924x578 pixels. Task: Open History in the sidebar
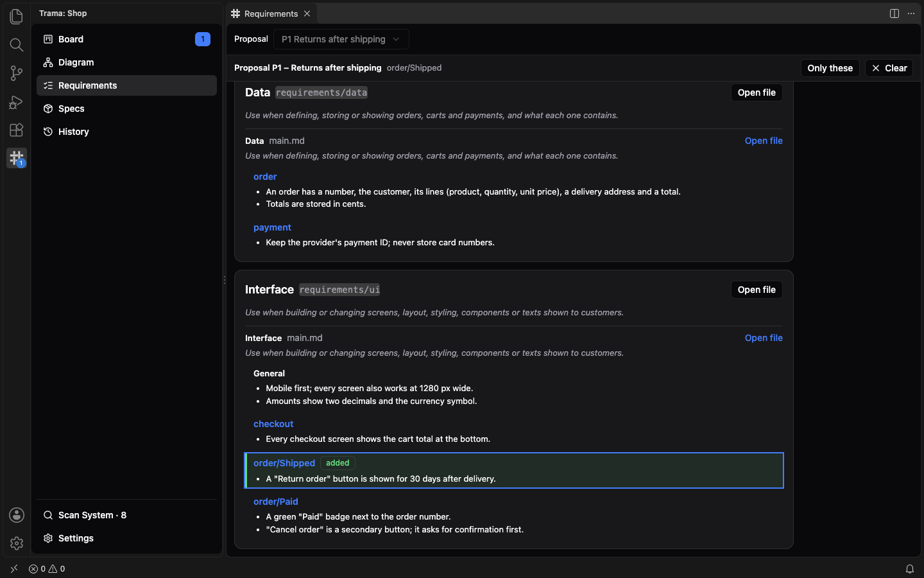click(126, 132)
